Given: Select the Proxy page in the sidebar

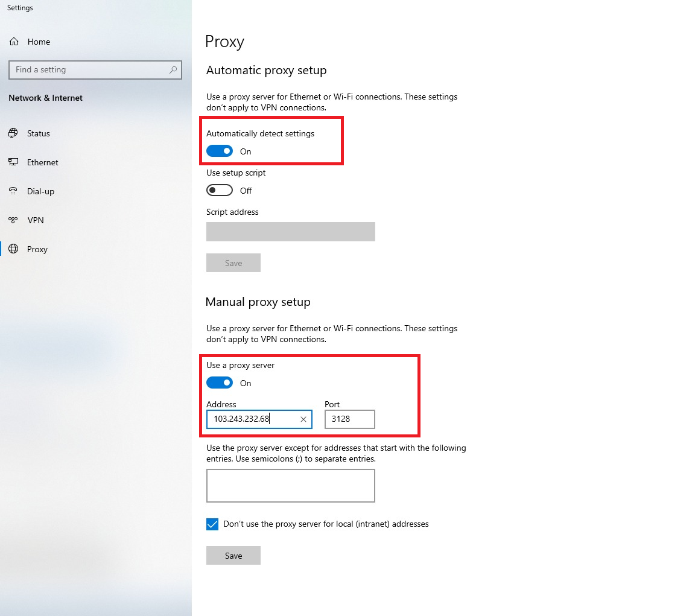Looking at the screenshot, I should [37, 250].
